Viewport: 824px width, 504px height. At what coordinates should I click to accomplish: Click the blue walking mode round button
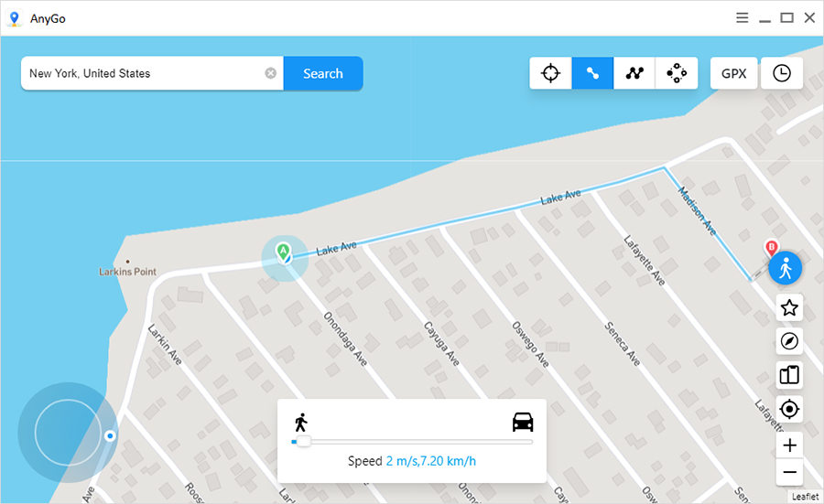tap(786, 268)
